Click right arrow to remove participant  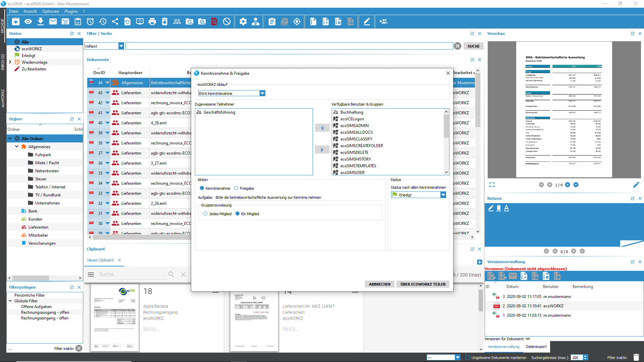(322, 150)
